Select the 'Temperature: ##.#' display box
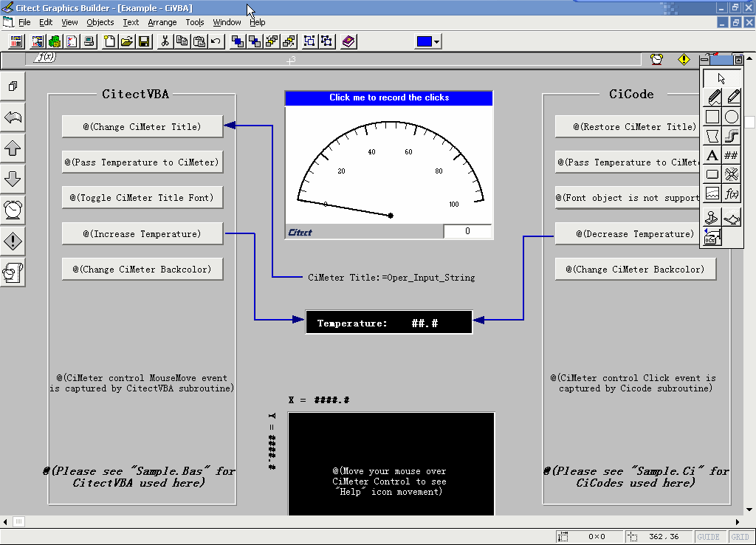This screenshot has height=545, width=756. 388,322
